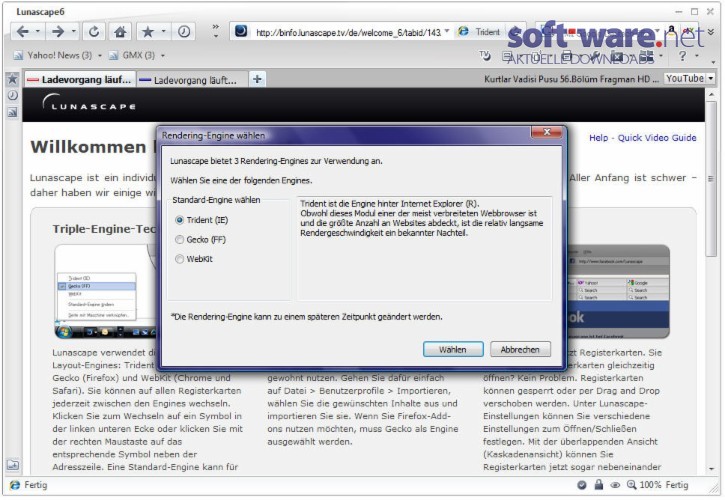The height and width of the screenshot is (500, 725).
Task: Close the Rendering-Engine wählen dialog
Action: coord(547,132)
